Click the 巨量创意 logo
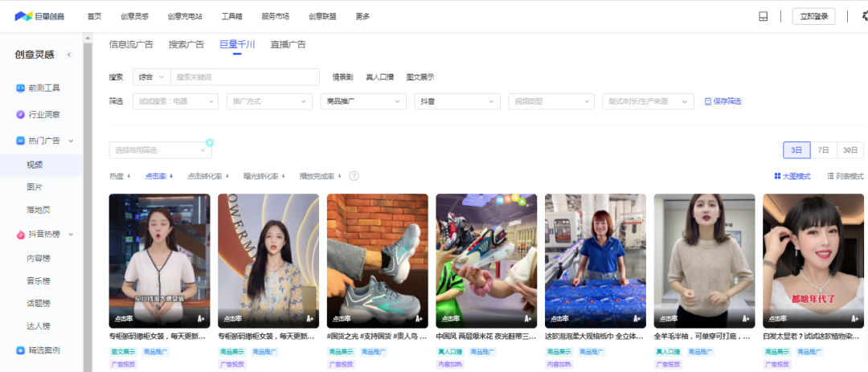The width and height of the screenshot is (868, 372). click(x=39, y=16)
